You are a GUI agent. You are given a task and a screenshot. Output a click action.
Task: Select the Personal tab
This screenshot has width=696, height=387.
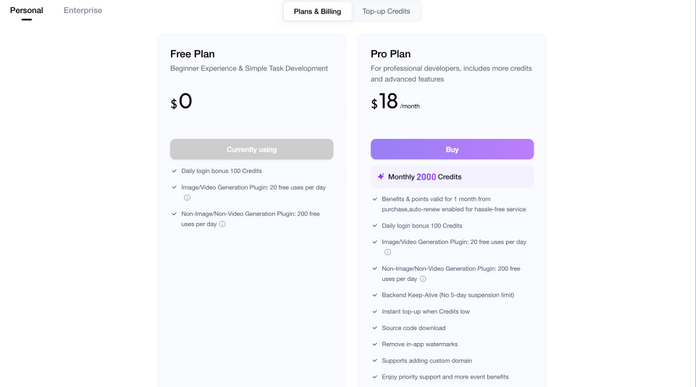click(x=27, y=10)
